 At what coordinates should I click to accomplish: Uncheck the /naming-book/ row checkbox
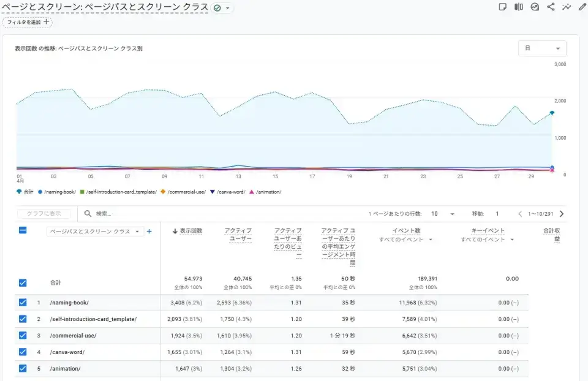(23, 304)
